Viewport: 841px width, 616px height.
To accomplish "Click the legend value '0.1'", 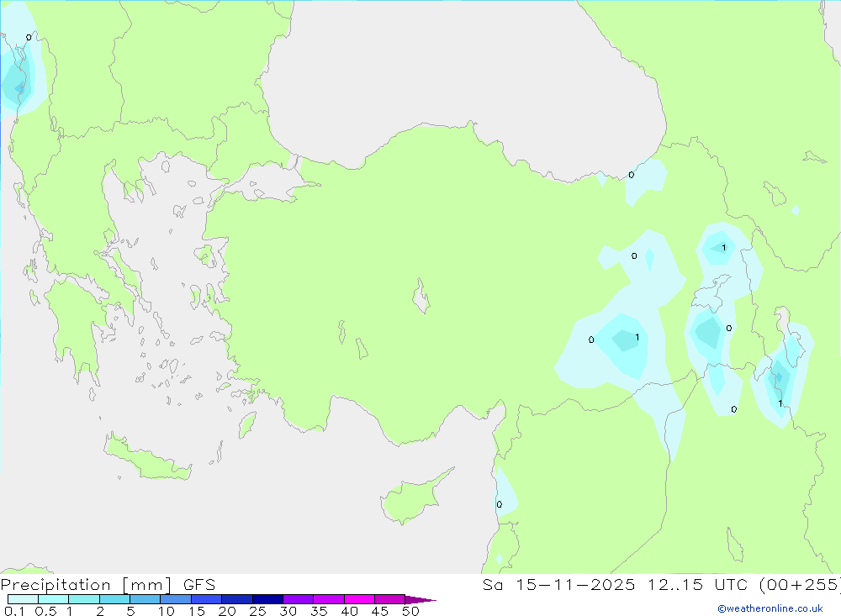I will (x=14, y=611).
